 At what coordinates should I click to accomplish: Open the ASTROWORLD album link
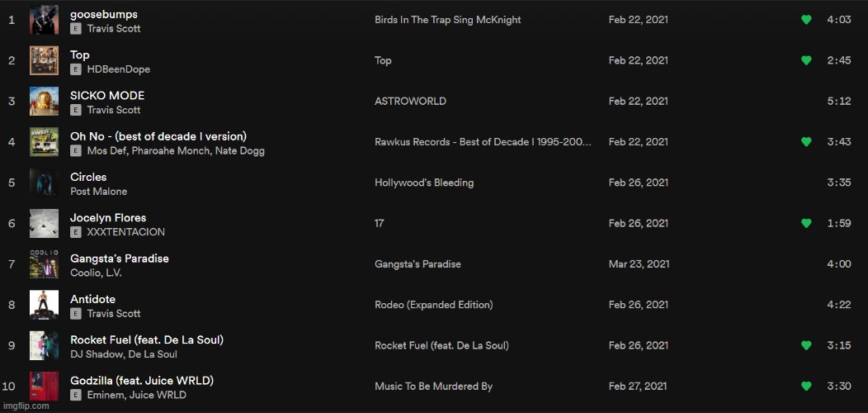[410, 102]
